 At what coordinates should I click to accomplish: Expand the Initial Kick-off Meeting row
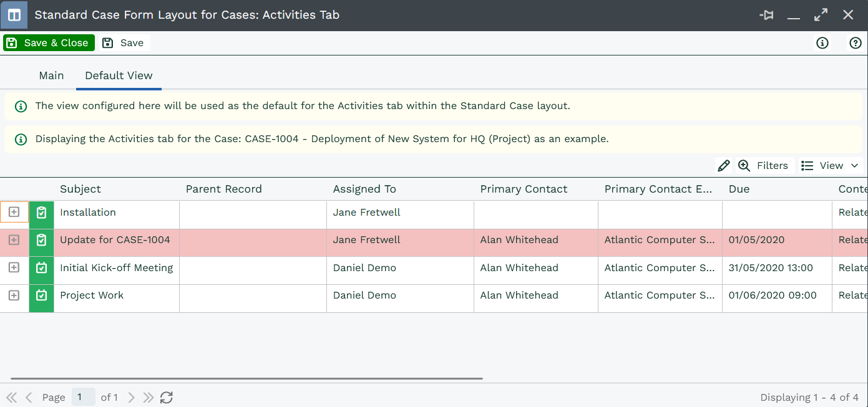tap(14, 268)
